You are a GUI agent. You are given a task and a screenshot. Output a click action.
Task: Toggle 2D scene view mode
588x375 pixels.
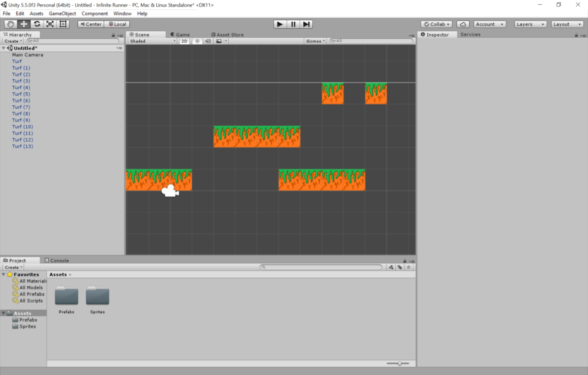coord(184,41)
